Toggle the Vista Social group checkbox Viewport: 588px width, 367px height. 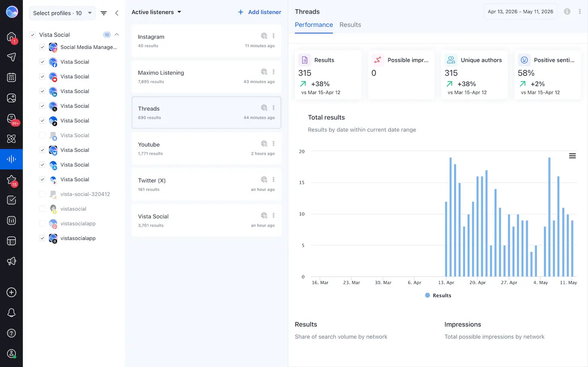[x=32, y=35]
